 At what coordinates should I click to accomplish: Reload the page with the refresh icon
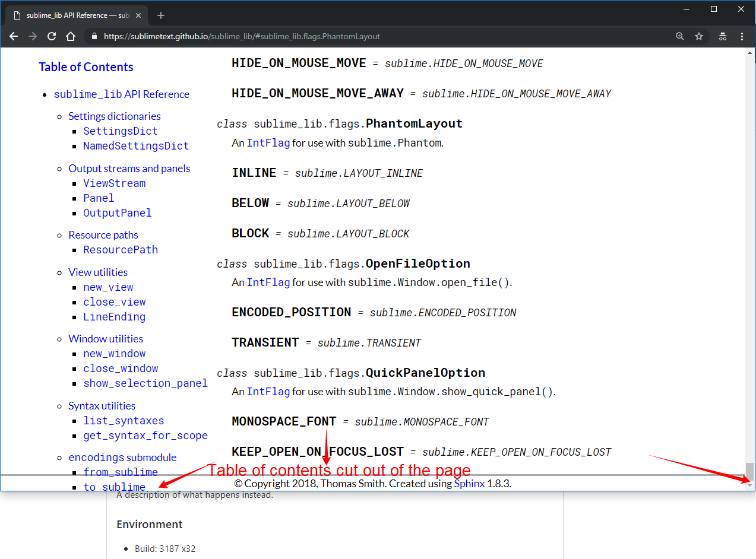coord(52,36)
